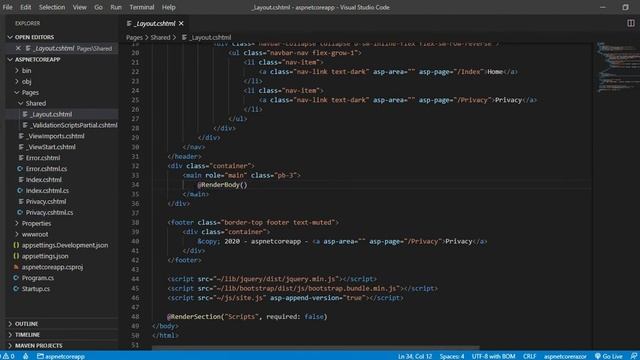This screenshot has width=640, height=360.
Task: Click Spaces: 4 indentation setting
Action: [452, 356]
